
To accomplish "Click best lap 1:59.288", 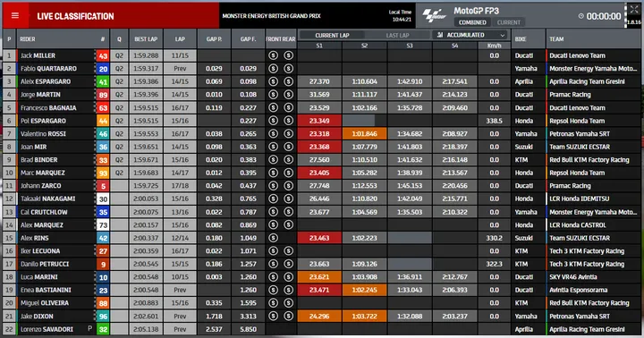I will 146,55.
